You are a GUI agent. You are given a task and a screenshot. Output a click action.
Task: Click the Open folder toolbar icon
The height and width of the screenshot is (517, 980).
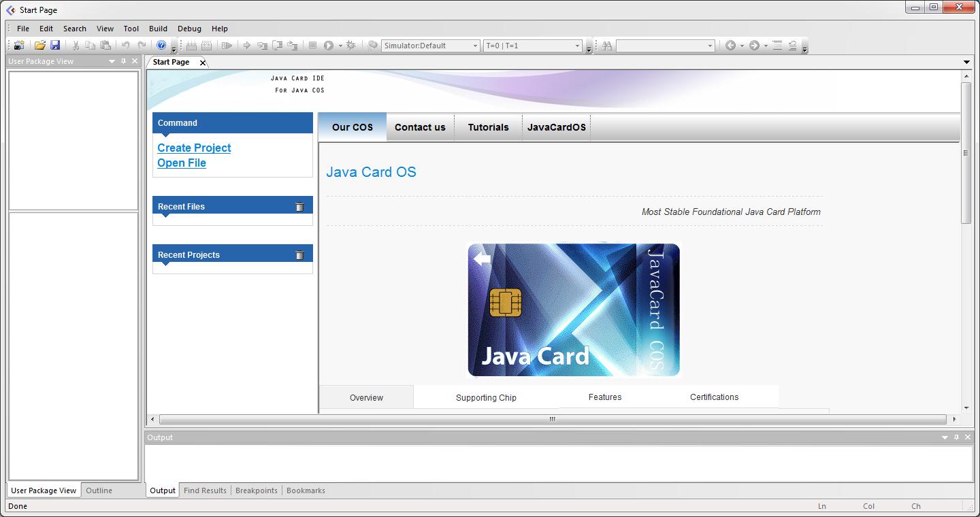[x=40, y=46]
